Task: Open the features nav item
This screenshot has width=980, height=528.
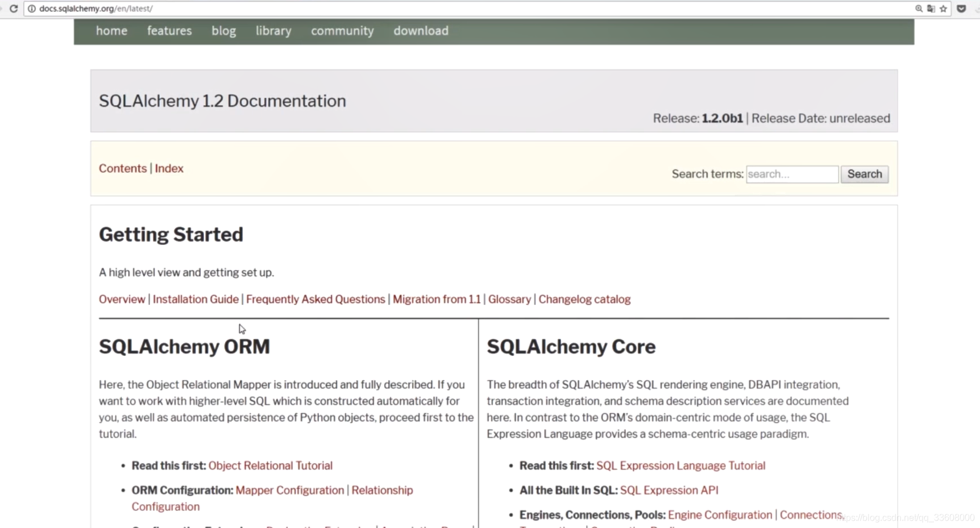Action: pyautogui.click(x=169, y=31)
